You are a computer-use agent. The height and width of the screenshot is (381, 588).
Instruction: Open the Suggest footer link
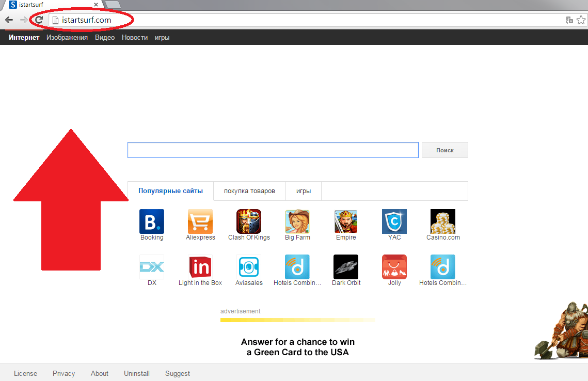point(178,373)
